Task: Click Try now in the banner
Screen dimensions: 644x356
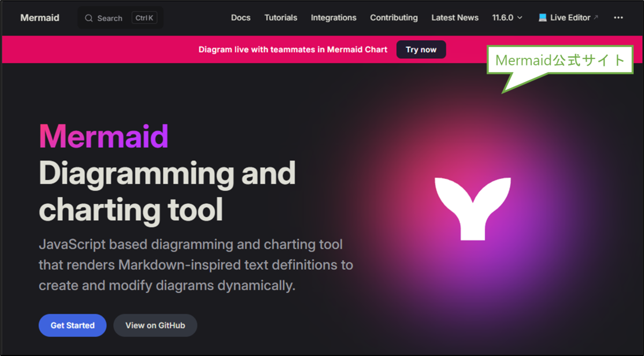Action: (x=421, y=49)
